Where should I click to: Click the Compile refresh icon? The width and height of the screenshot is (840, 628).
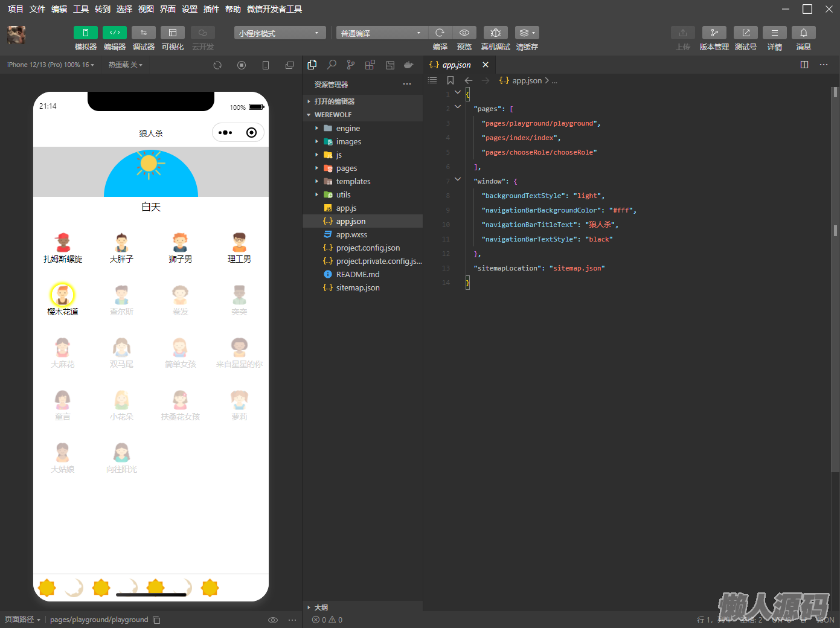point(440,33)
